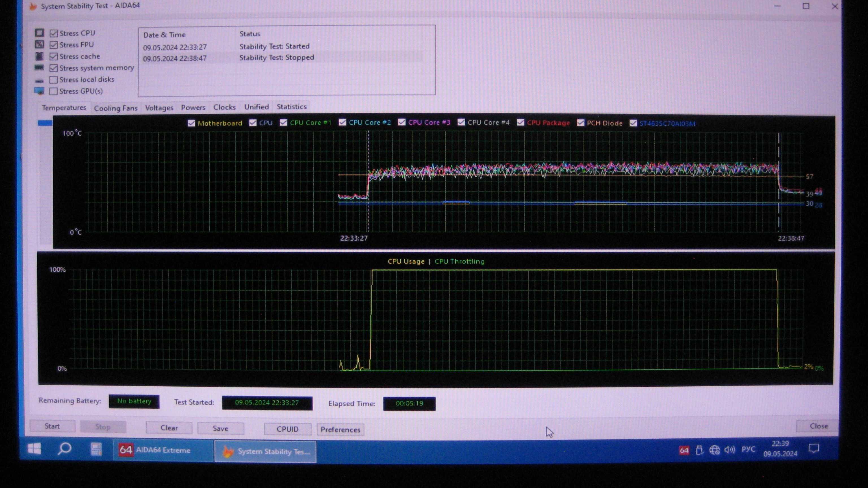Viewport: 868px width, 488px height.
Task: Enable Stress GPU(s)
Action: [x=53, y=91]
